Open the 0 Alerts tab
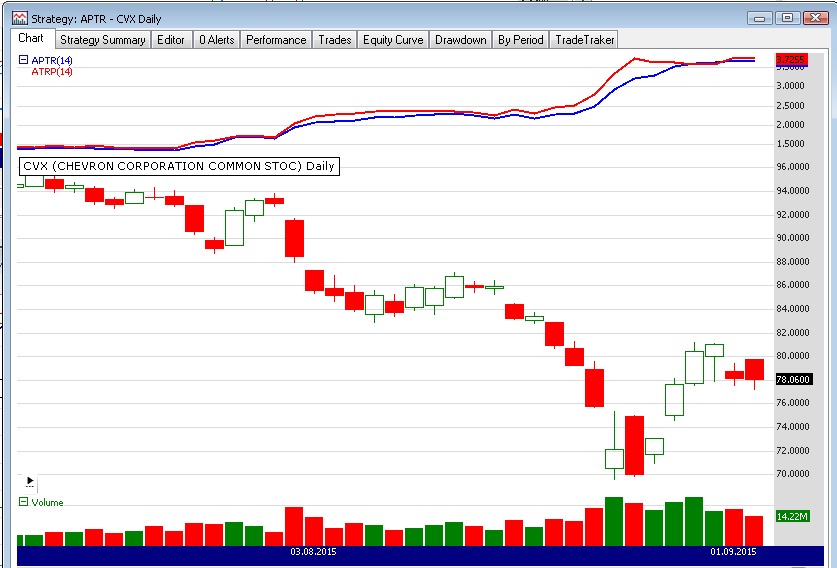The height and width of the screenshot is (568, 837). pyautogui.click(x=215, y=40)
